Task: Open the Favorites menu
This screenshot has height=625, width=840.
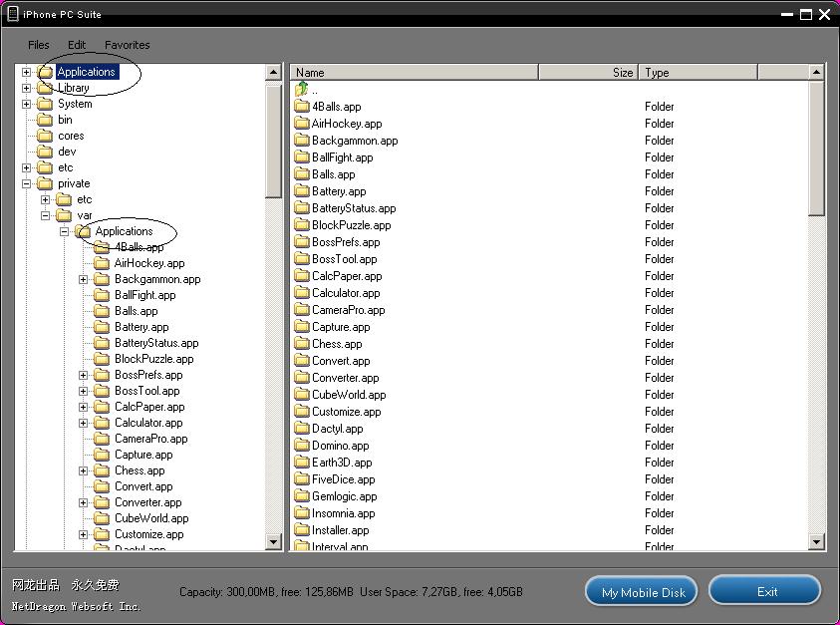Action: (128, 45)
